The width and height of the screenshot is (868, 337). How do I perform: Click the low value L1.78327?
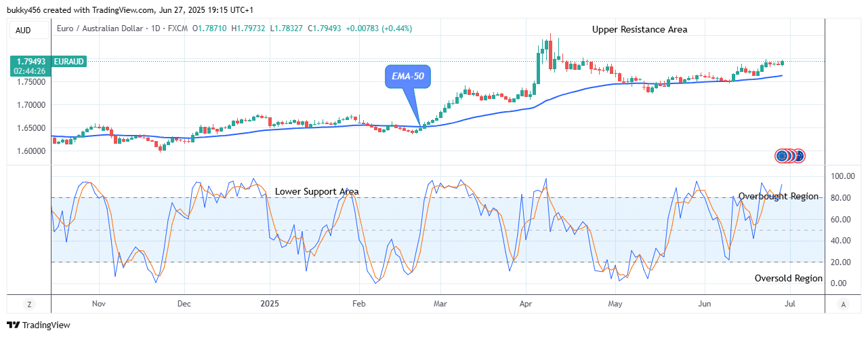[286, 28]
